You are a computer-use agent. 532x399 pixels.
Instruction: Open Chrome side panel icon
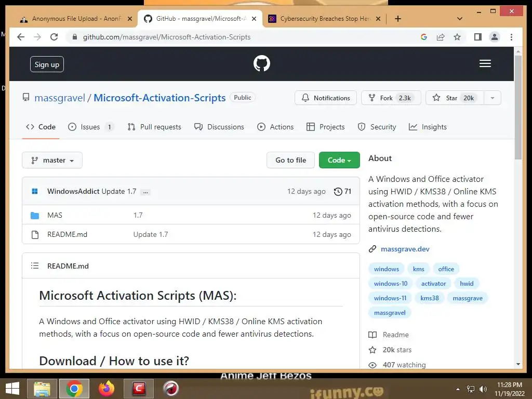click(478, 37)
